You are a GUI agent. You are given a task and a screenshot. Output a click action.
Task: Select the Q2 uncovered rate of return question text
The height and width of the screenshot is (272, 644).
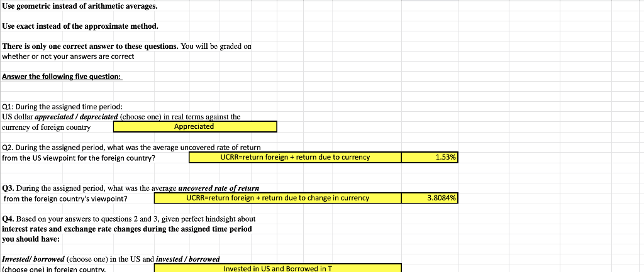131,147
